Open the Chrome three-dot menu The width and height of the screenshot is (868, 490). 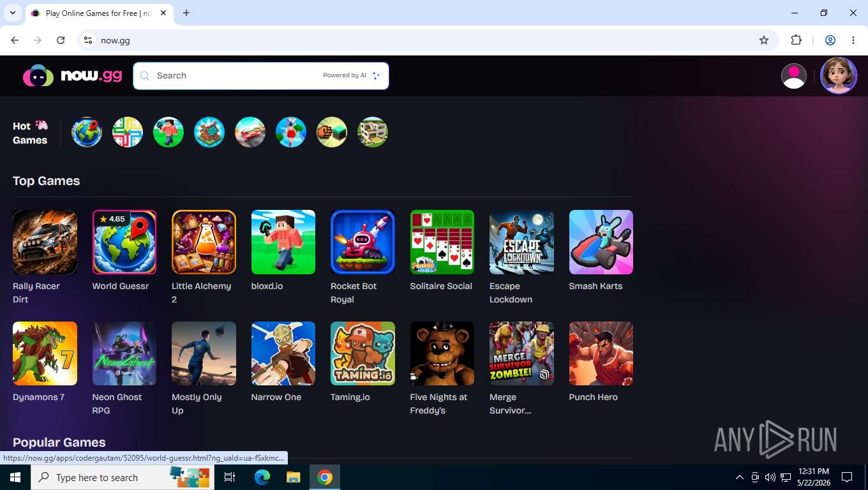pyautogui.click(x=853, y=40)
